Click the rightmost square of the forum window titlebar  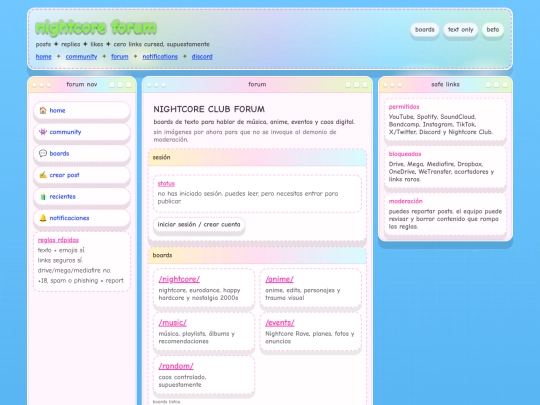365,85
